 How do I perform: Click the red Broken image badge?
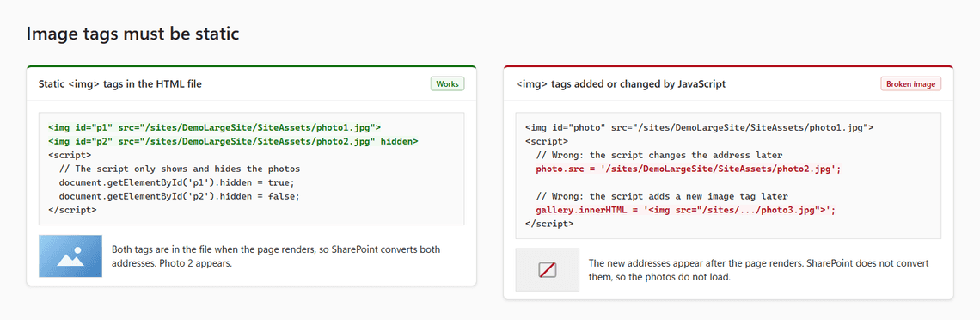(910, 83)
